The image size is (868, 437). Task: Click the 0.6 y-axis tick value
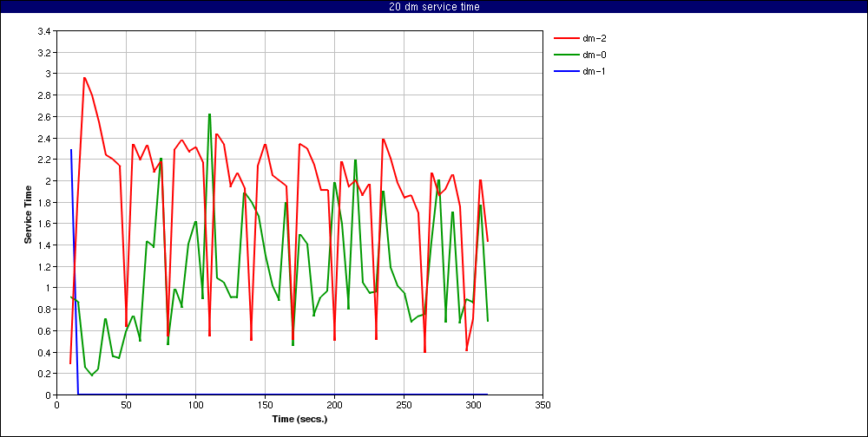(44, 331)
